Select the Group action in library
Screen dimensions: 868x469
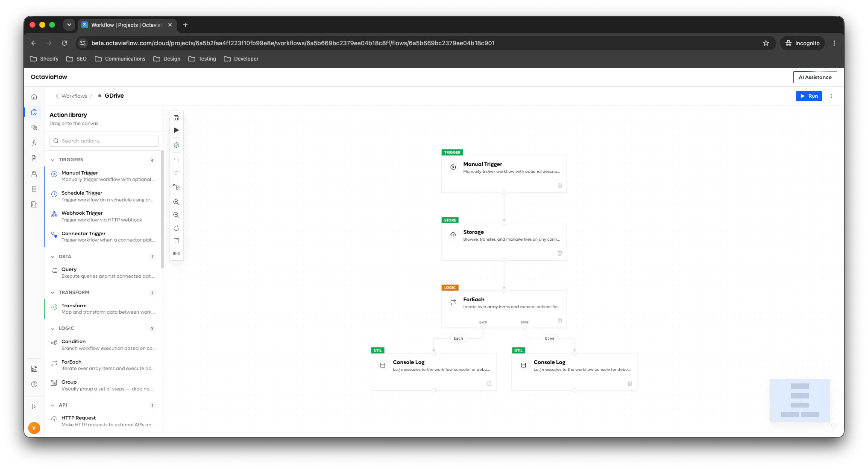(104, 385)
